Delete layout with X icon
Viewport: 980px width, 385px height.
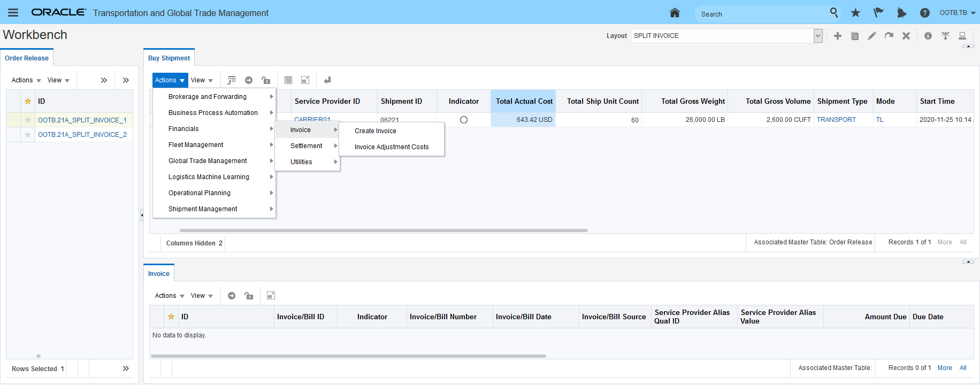pos(906,36)
